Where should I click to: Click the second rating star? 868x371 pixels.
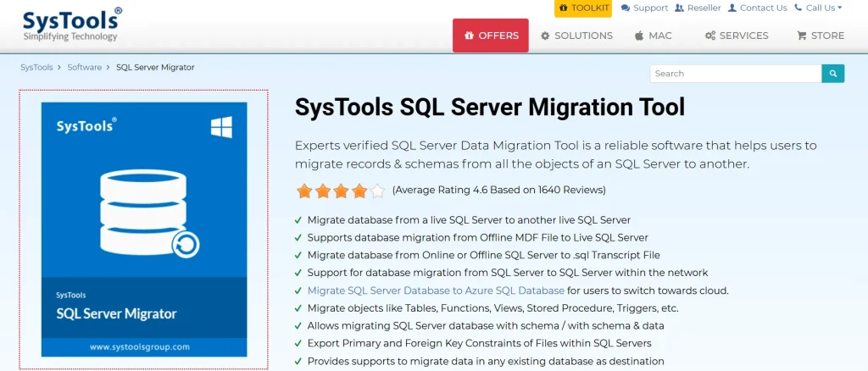pyautogui.click(x=323, y=191)
